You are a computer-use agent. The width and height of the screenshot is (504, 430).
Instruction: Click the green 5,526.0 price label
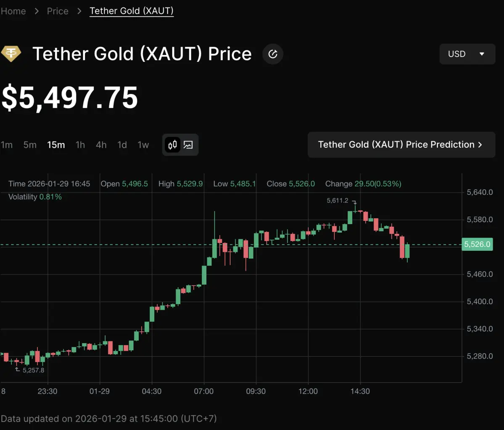[x=477, y=244]
